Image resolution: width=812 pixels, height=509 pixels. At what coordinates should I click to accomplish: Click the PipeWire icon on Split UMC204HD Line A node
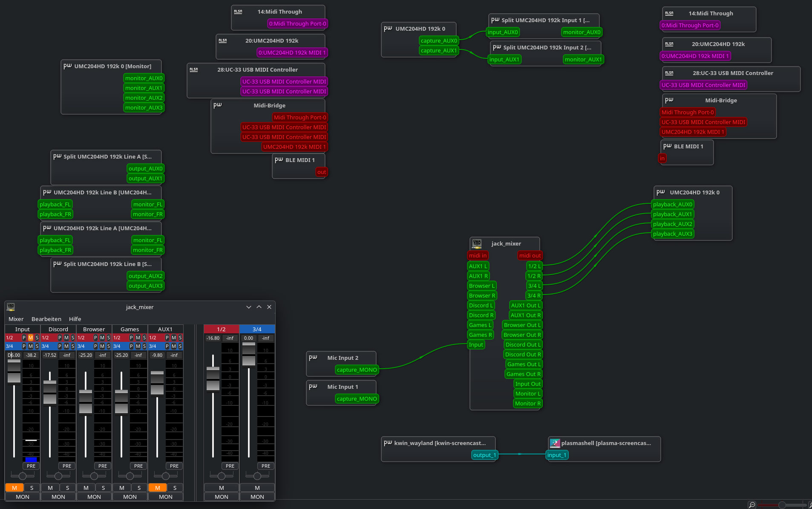pyautogui.click(x=57, y=156)
